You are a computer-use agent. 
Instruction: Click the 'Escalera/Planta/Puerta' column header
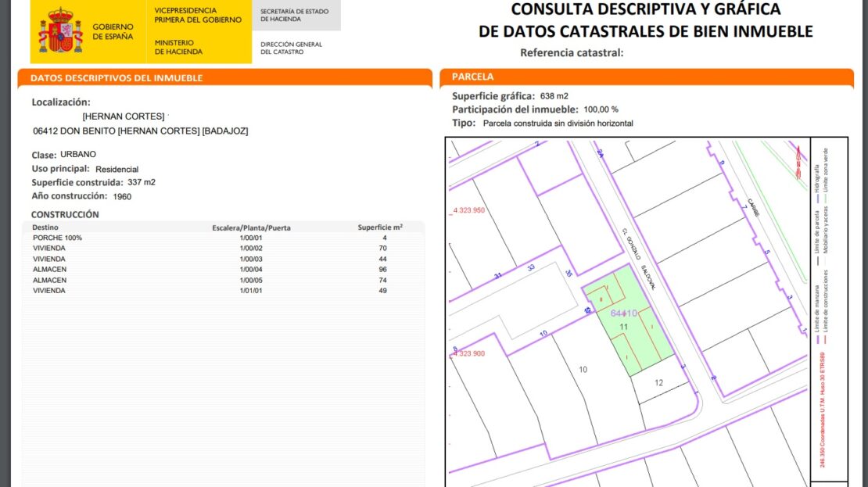251,228
